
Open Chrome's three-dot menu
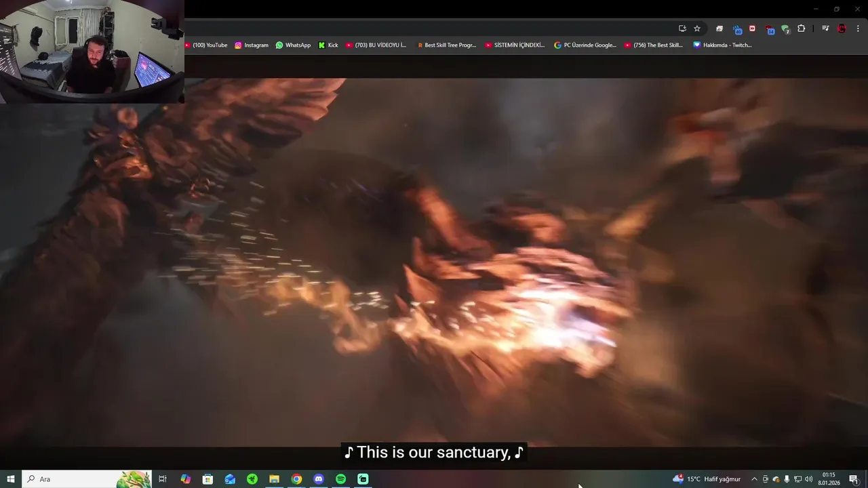coord(859,28)
